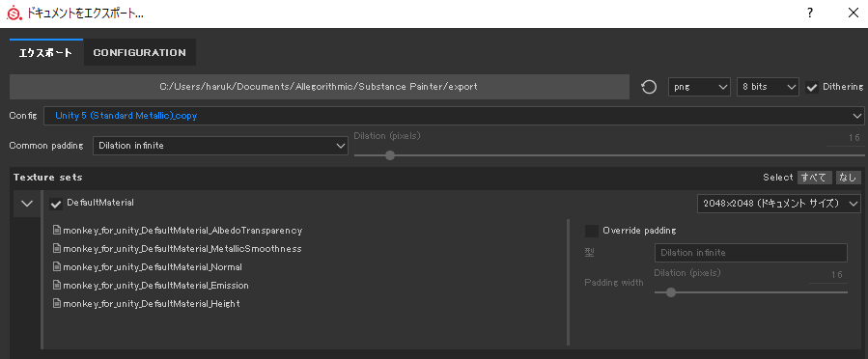Screen dimensions: 868x359
Task: Click the padding width value field
Action: click(828, 275)
